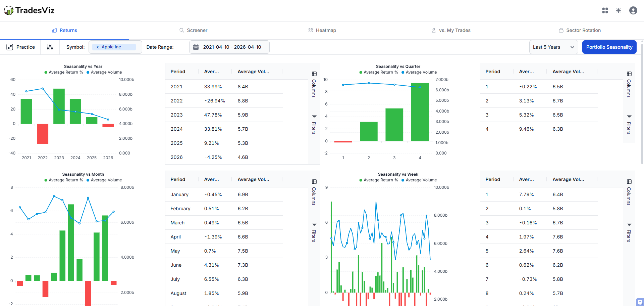Sort yearly table by Average Volume column
644x306 pixels.
(253, 72)
